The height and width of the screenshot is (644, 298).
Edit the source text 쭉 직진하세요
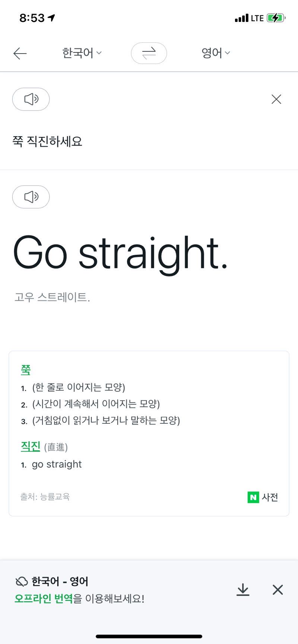pos(47,141)
